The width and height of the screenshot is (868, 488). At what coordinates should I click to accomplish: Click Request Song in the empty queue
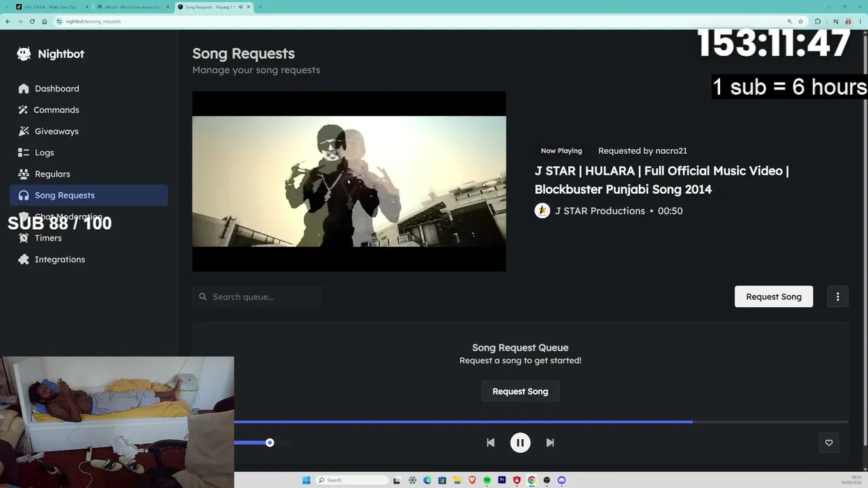point(520,391)
